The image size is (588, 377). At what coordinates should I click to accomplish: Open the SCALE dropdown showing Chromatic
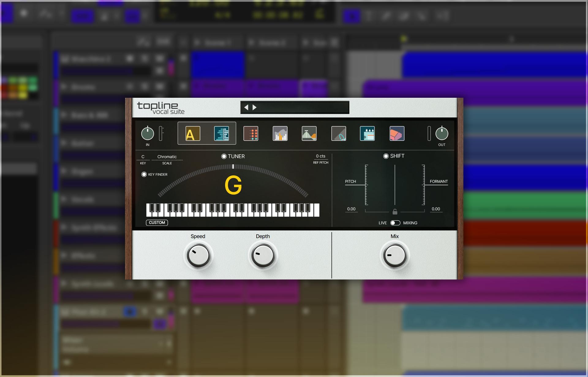tap(167, 157)
